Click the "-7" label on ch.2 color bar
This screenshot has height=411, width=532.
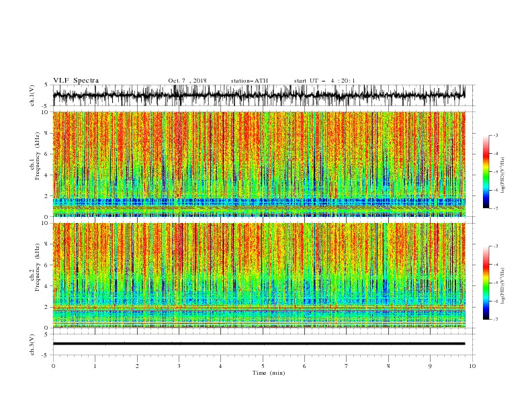coord(495,319)
